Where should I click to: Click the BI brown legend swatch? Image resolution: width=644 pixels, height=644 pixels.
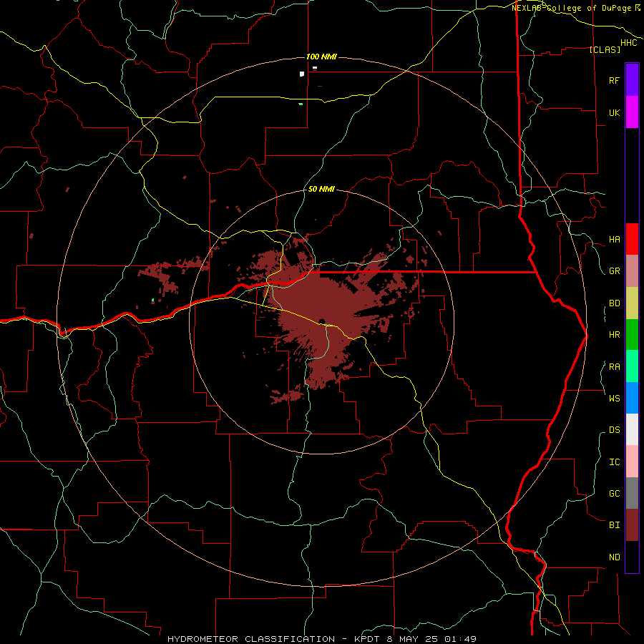tap(632, 525)
